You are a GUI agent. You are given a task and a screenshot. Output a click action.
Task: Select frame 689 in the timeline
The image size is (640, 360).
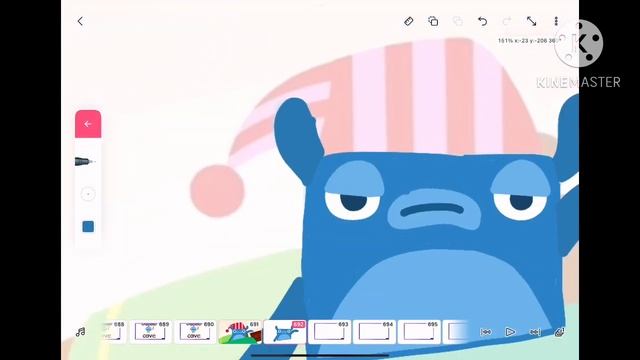pyautogui.click(x=150, y=331)
